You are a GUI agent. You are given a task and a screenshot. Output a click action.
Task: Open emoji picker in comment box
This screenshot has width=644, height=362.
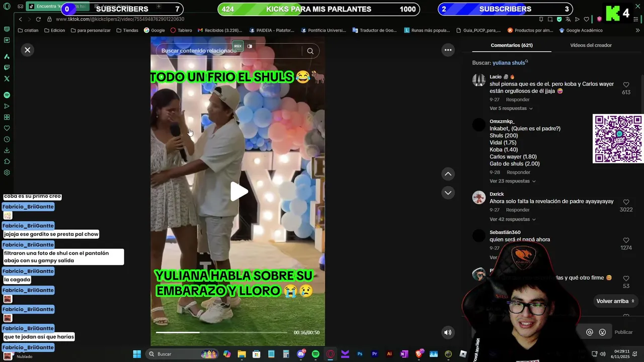(x=602, y=332)
